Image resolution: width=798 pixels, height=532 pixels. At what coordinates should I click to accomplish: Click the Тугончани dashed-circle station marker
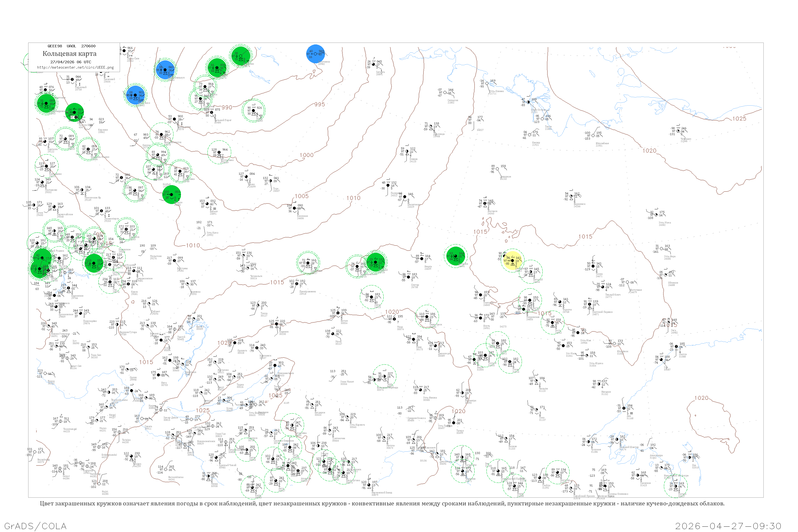pyautogui.click(x=219, y=152)
